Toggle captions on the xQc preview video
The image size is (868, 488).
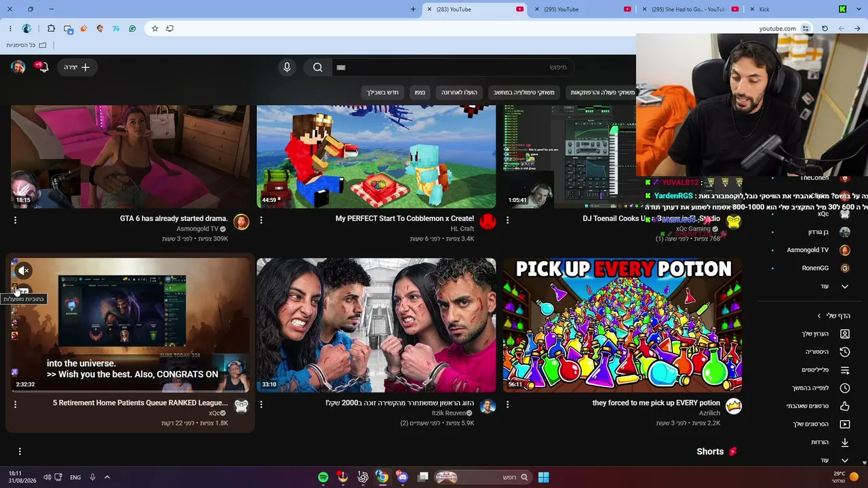point(23,291)
